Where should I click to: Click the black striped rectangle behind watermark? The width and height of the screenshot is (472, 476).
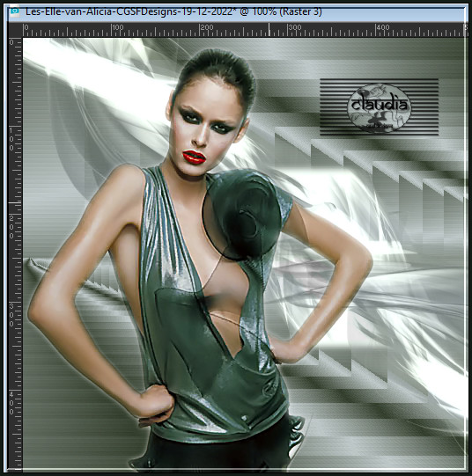click(x=379, y=106)
